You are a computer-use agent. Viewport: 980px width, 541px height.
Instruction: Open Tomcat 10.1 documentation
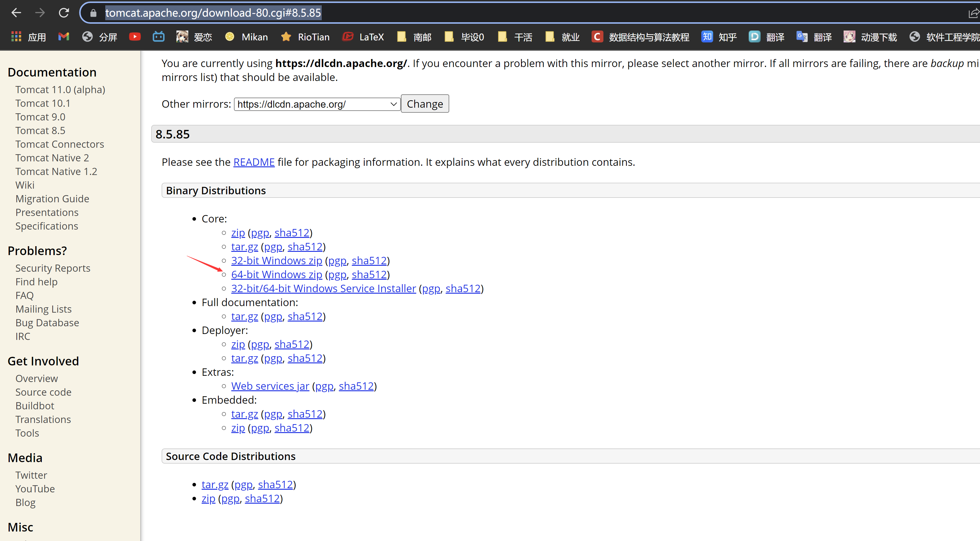click(43, 103)
